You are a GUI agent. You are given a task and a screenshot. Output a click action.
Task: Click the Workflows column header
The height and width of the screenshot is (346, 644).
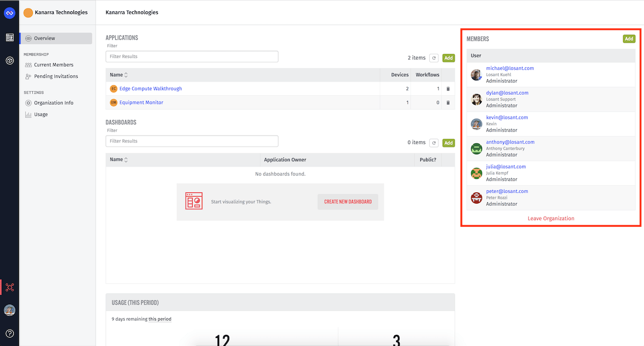coord(428,75)
